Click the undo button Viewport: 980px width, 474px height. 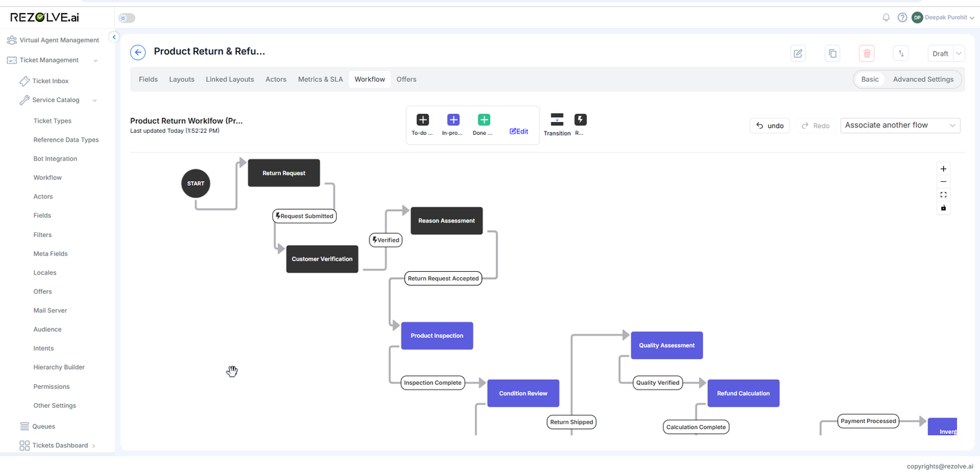coord(770,125)
